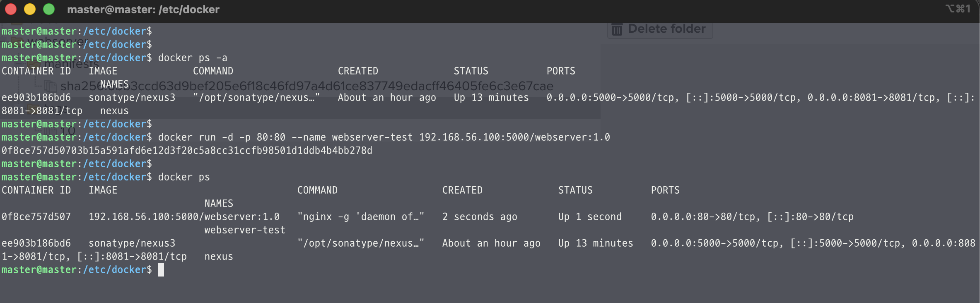Click the CONTAINER ID header of first table
Screen dimensions: 980x303
tap(36, 71)
